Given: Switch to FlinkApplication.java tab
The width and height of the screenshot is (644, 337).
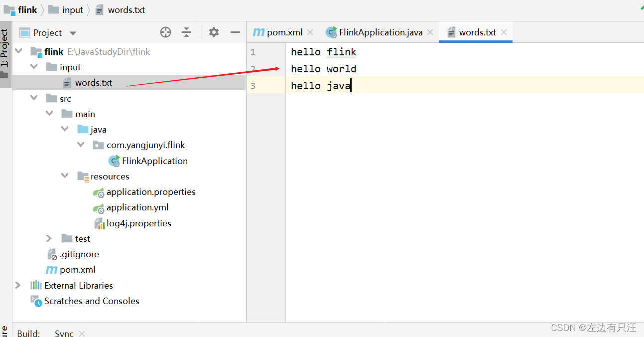Looking at the screenshot, I should coord(374,32).
